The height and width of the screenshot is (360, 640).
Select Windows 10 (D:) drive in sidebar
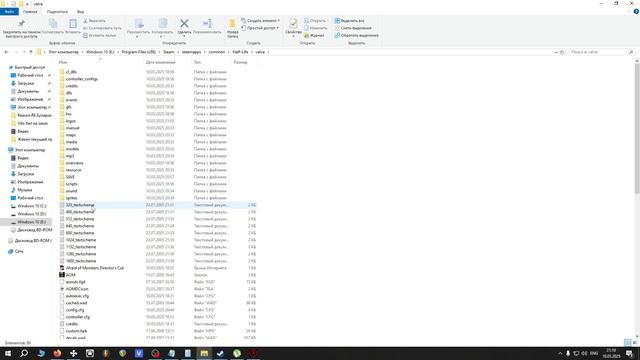31,214
